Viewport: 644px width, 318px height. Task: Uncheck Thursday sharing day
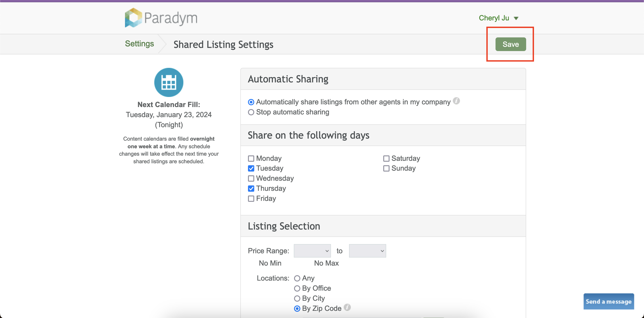[x=251, y=189]
